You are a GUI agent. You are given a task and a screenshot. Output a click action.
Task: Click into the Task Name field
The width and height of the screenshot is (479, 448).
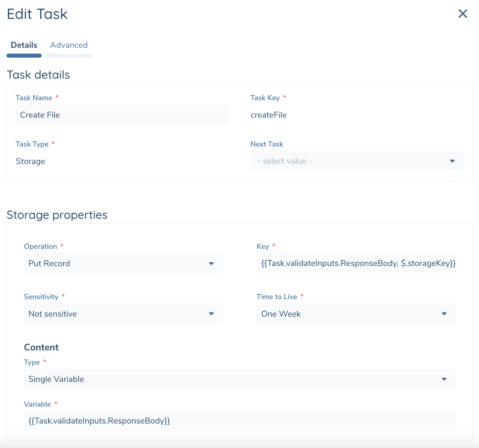122,115
